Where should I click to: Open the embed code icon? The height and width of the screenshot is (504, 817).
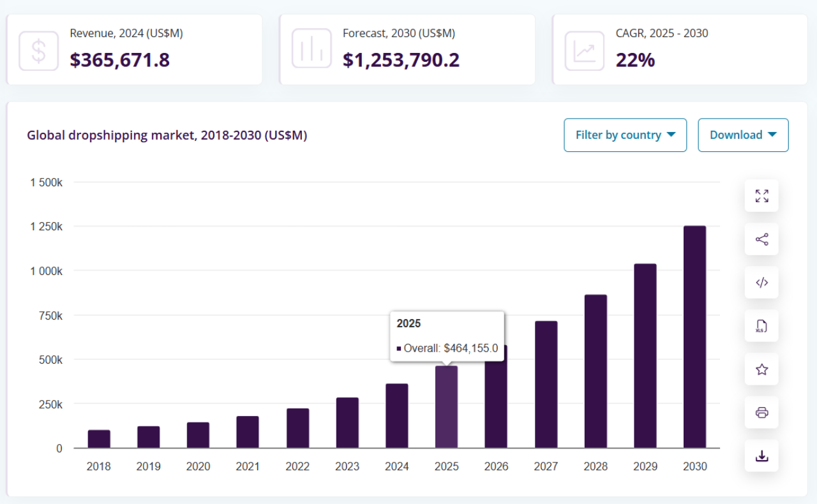761,283
